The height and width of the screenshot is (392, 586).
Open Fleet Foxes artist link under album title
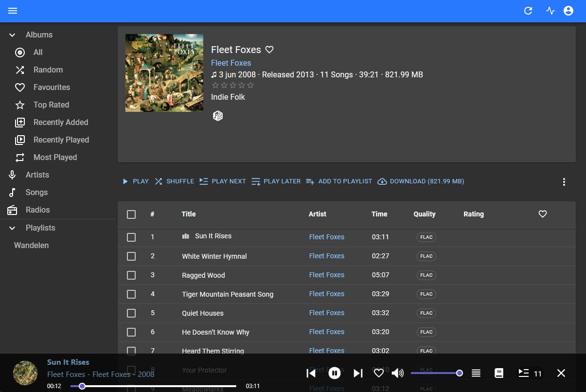(231, 63)
